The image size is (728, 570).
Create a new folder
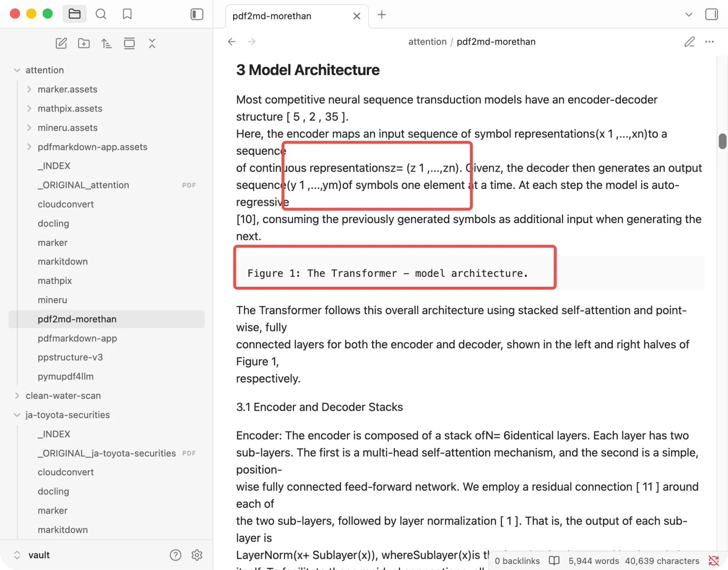pyautogui.click(x=84, y=43)
